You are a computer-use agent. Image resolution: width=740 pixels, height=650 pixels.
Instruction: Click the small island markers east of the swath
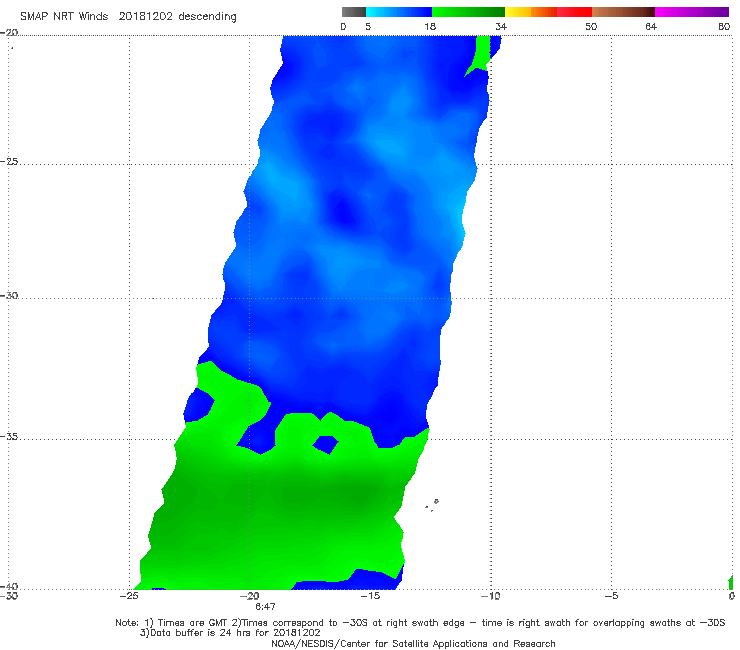click(x=432, y=505)
